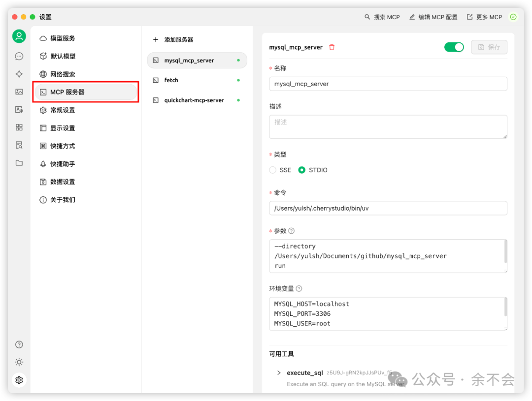Enable the mysql_mcp_server switch
The image size is (532, 401).
point(454,47)
